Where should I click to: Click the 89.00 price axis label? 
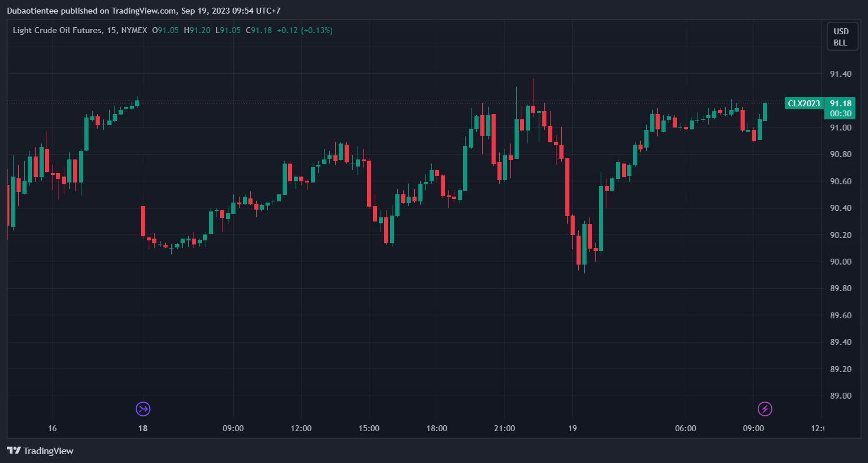click(840, 396)
